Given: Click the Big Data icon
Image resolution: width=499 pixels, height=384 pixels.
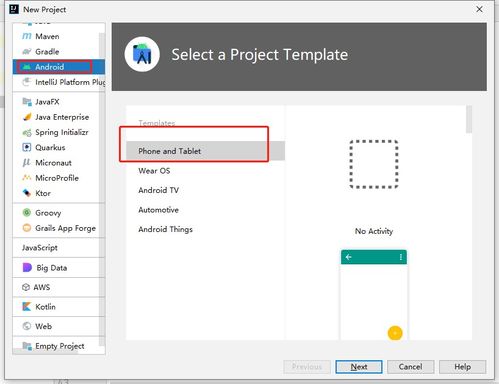Looking at the screenshot, I should (27, 267).
